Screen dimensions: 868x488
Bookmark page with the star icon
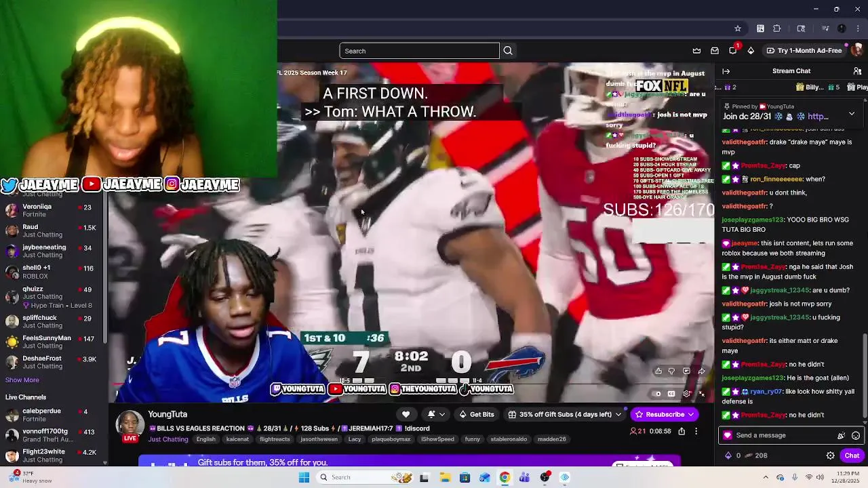[738, 28]
